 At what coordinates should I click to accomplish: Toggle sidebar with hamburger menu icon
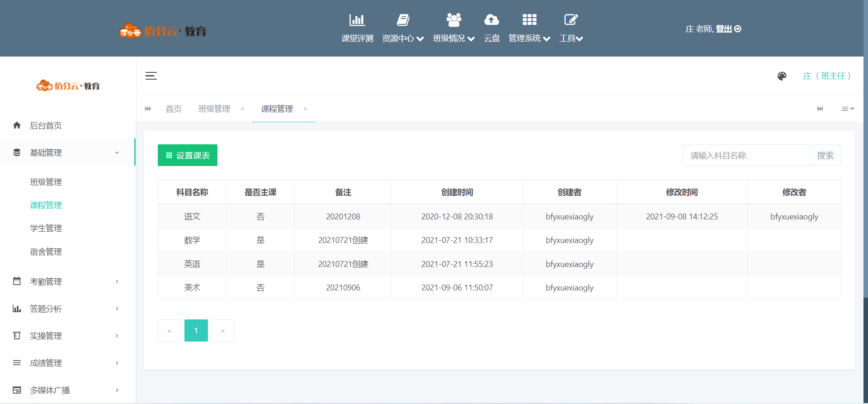click(151, 76)
